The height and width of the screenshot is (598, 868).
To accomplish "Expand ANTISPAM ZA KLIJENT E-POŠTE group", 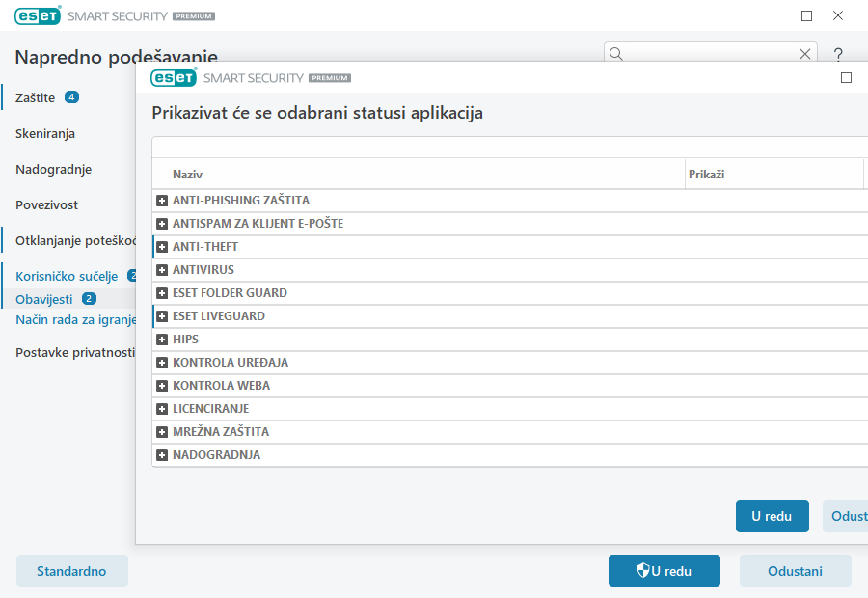I will [x=162, y=224].
